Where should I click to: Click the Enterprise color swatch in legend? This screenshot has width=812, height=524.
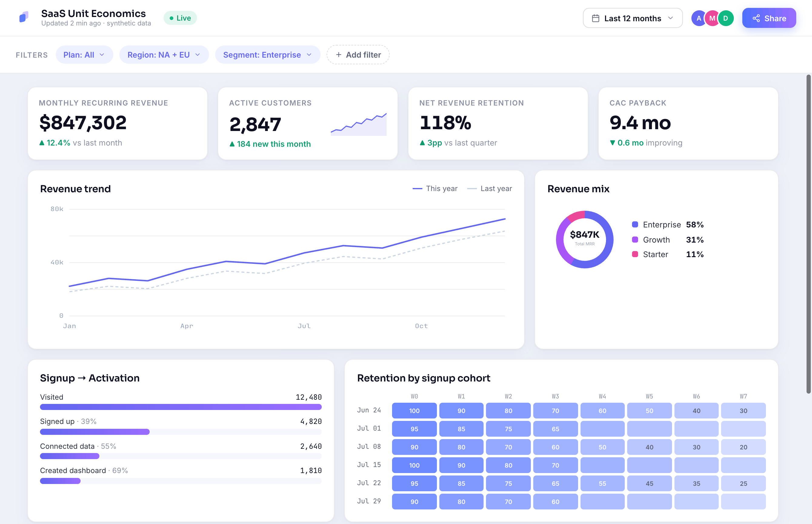(634, 225)
